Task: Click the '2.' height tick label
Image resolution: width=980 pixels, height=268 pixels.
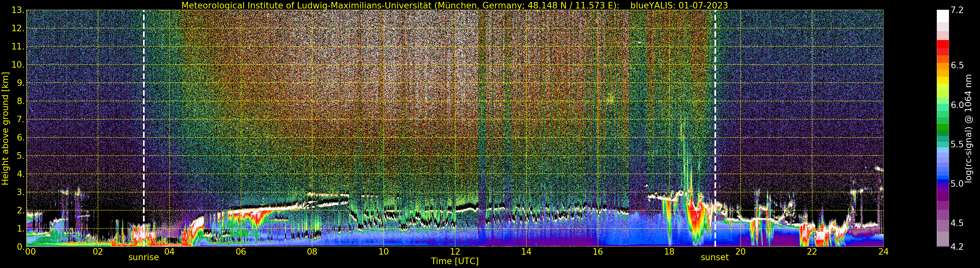Action: [x=20, y=210]
